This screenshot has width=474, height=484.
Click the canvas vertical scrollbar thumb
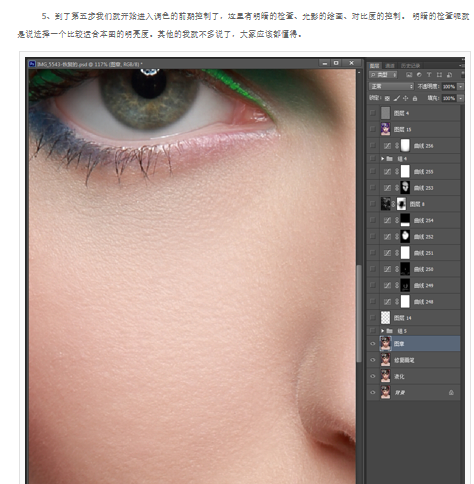pos(359,313)
